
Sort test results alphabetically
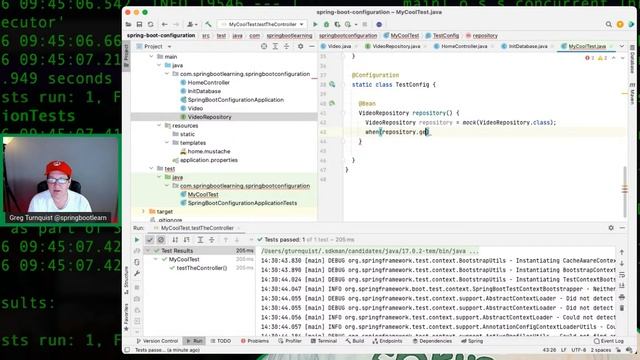(x=175, y=240)
